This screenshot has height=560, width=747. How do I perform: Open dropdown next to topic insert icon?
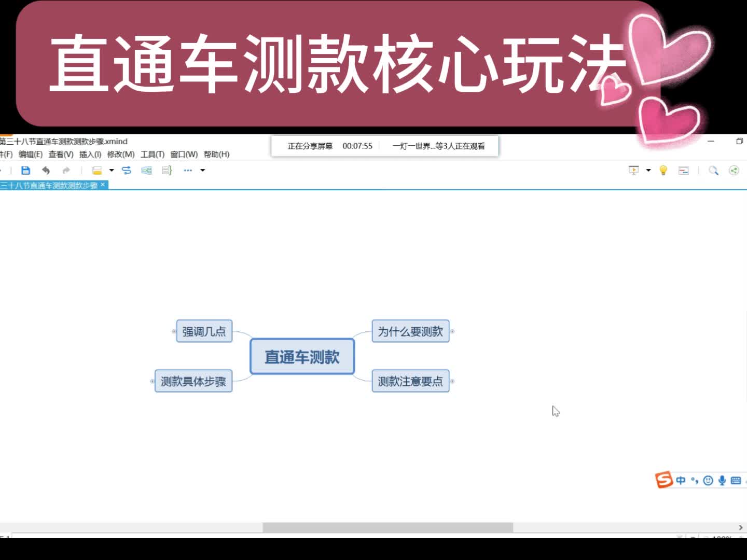point(112,171)
